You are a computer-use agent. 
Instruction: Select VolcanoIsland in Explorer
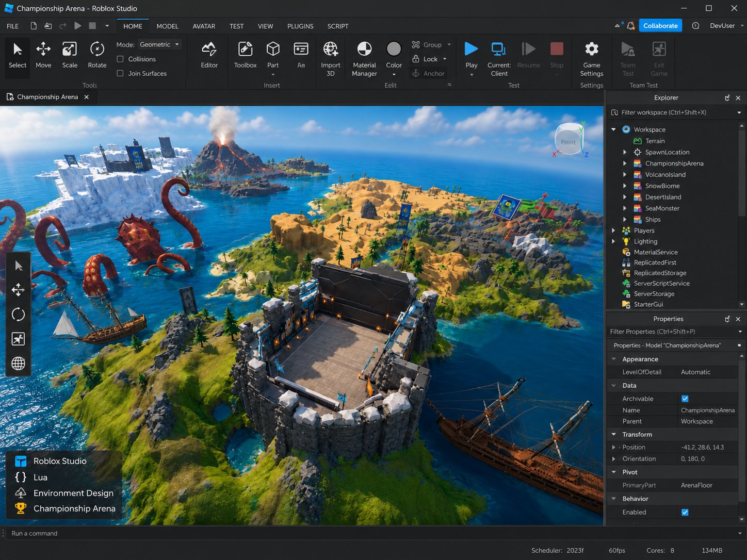coord(665,175)
